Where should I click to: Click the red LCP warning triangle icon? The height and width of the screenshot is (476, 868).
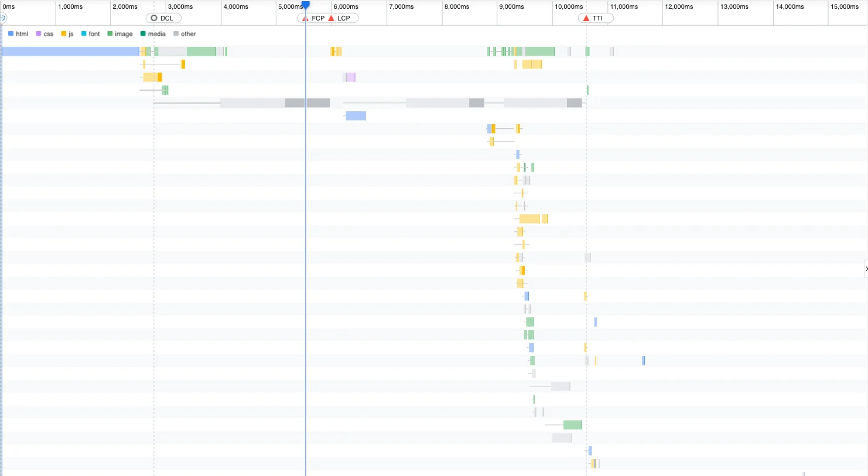[332, 18]
